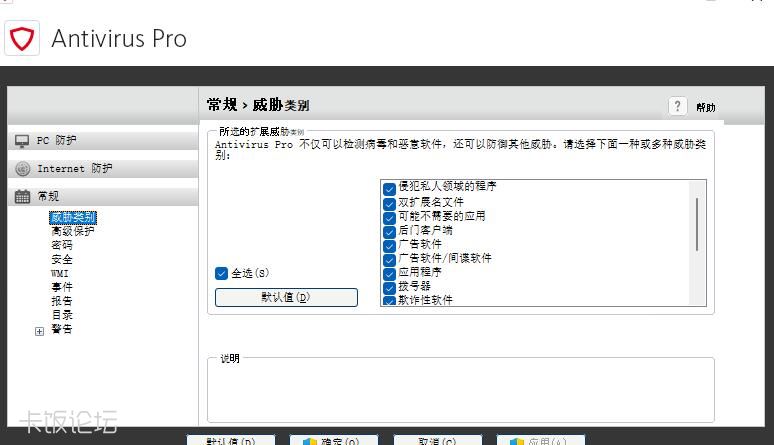Viewport: 774px width, 445px height.
Task: Uncheck 应用程序 checkbox
Action: tap(389, 273)
